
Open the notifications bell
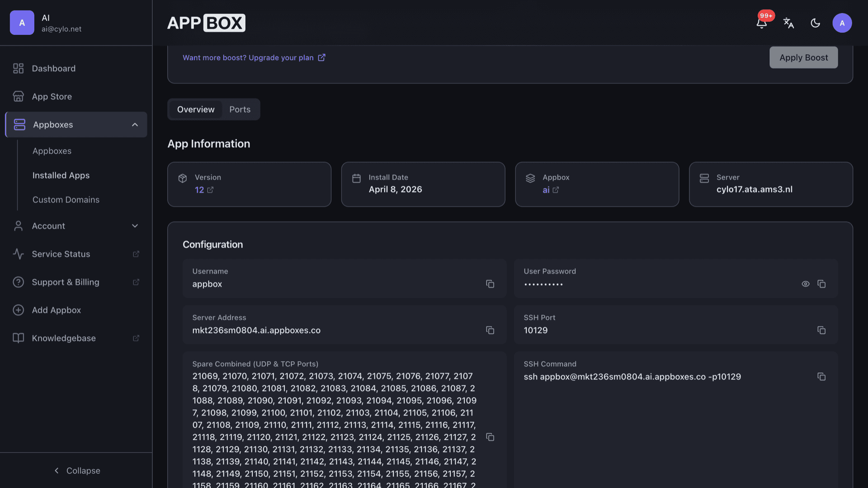(x=761, y=23)
